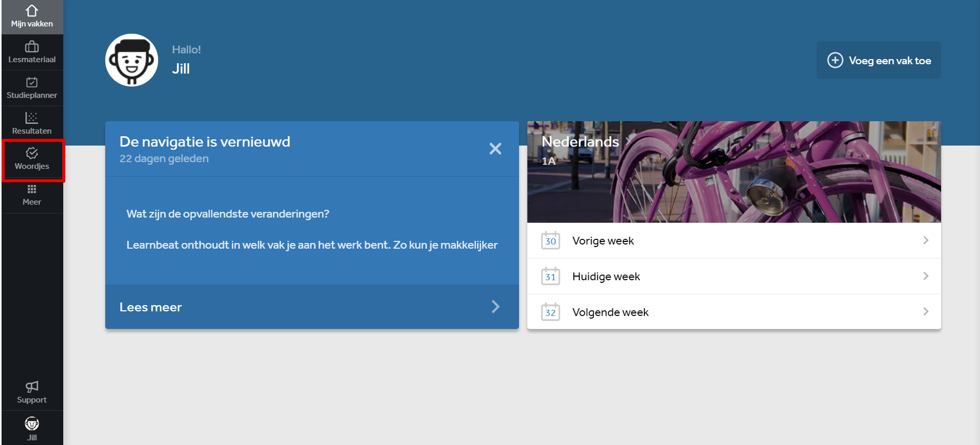The width and height of the screenshot is (980, 445).
Task: Click text Wat zijn de opvallendste veranderingen?
Action: coord(228,214)
